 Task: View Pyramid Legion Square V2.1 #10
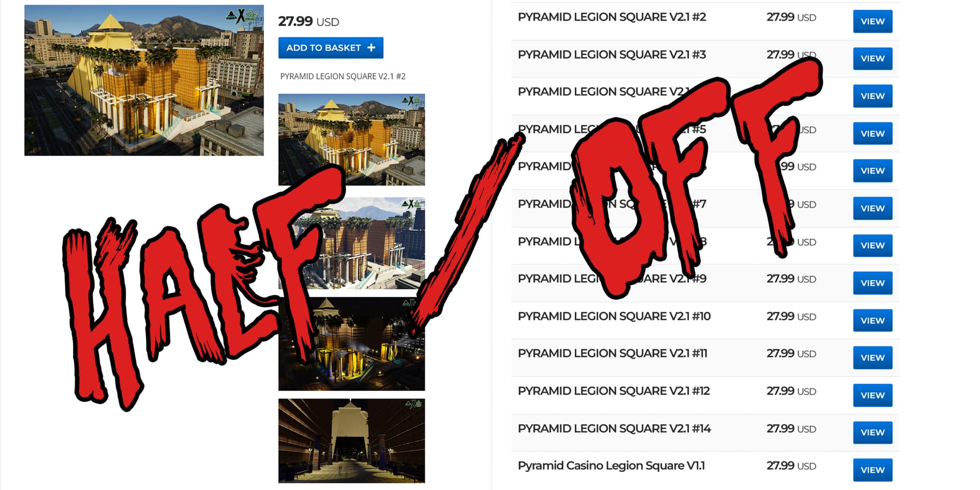[872, 321]
